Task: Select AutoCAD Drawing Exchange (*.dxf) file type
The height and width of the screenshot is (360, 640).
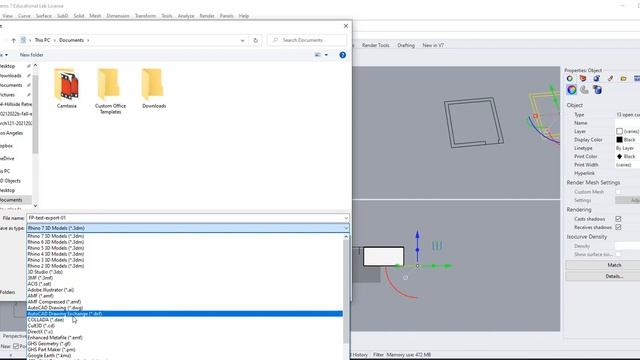Action: tap(184, 314)
